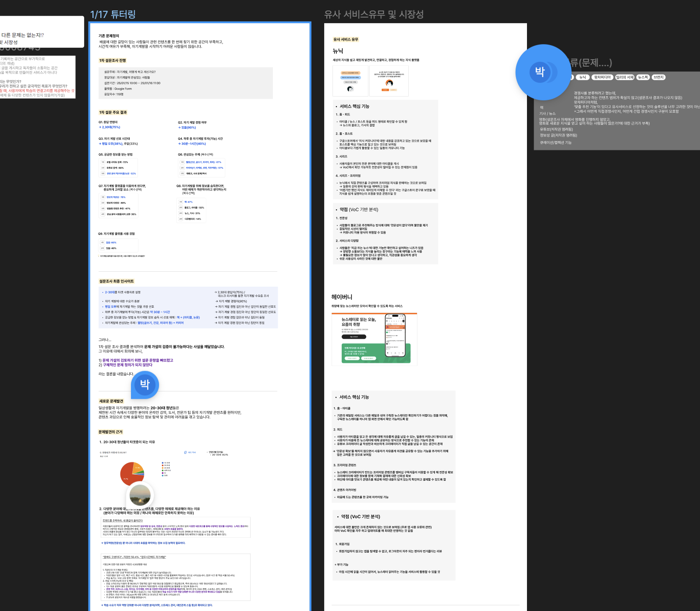Select the 'Q9. 자기계발 플랫폼 사용 경험' question text
Screen dimensions: 700x611
117,234
